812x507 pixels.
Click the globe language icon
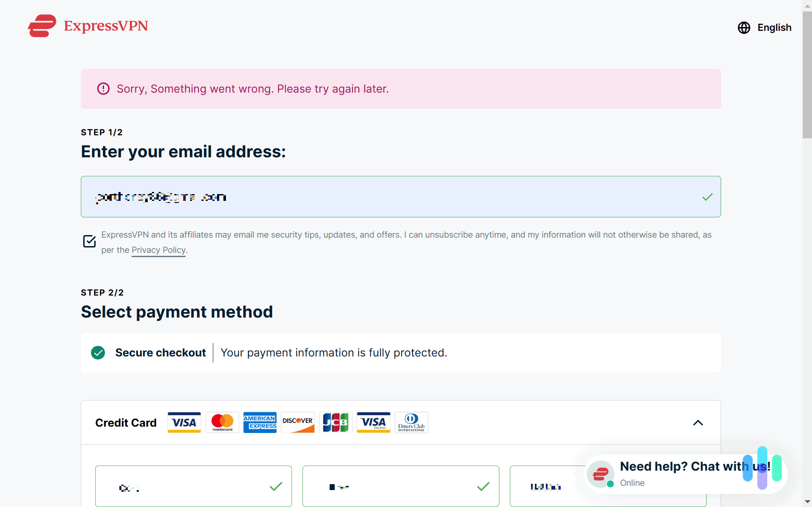coord(744,27)
